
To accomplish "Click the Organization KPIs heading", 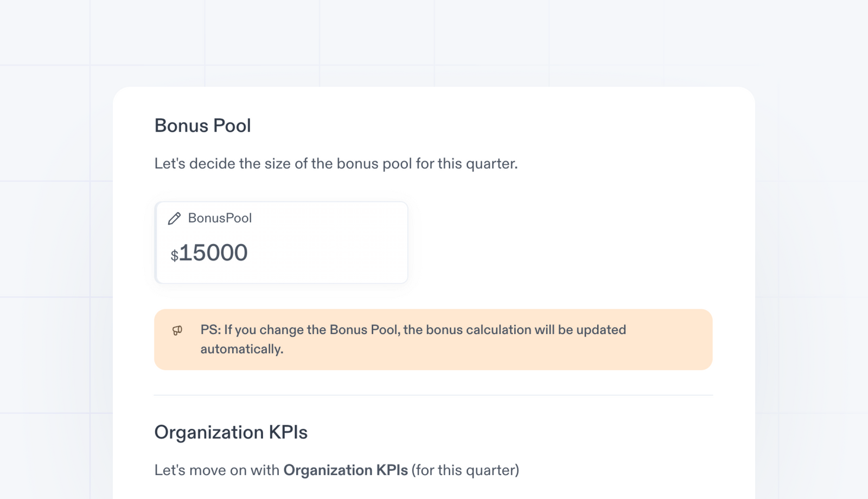I will (x=231, y=432).
